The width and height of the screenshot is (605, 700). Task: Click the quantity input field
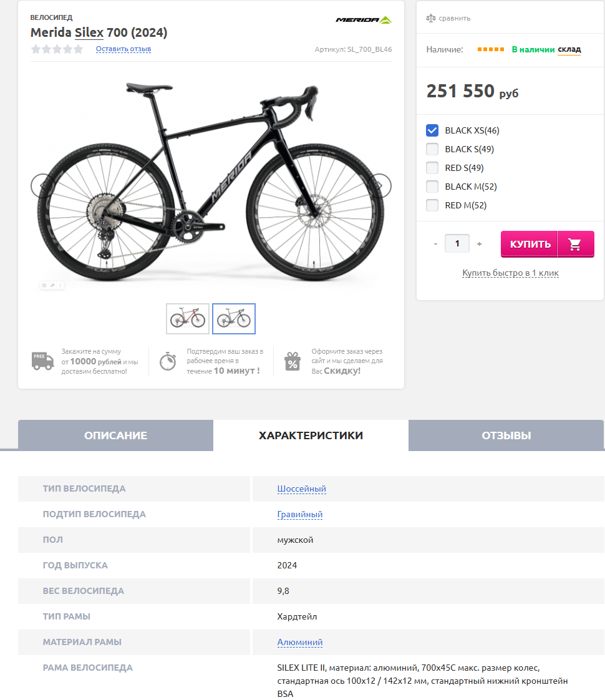click(457, 243)
